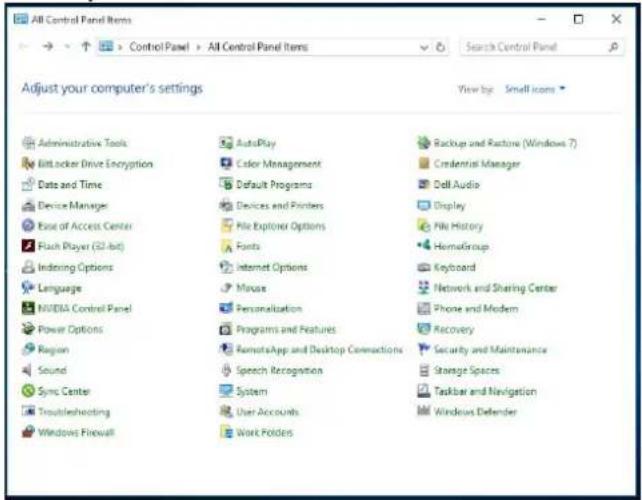Open the Color Management icon

click(x=226, y=164)
